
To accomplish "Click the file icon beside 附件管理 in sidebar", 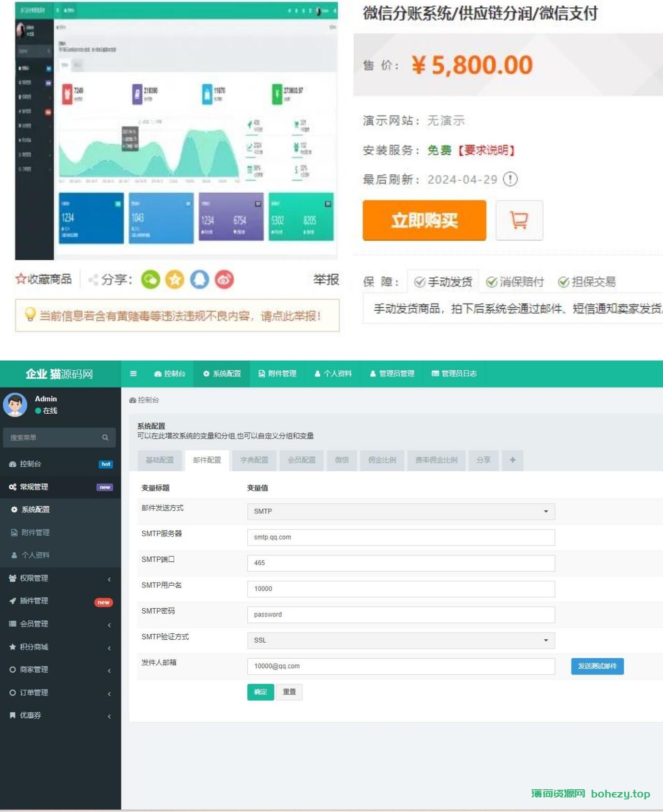I will (14, 532).
